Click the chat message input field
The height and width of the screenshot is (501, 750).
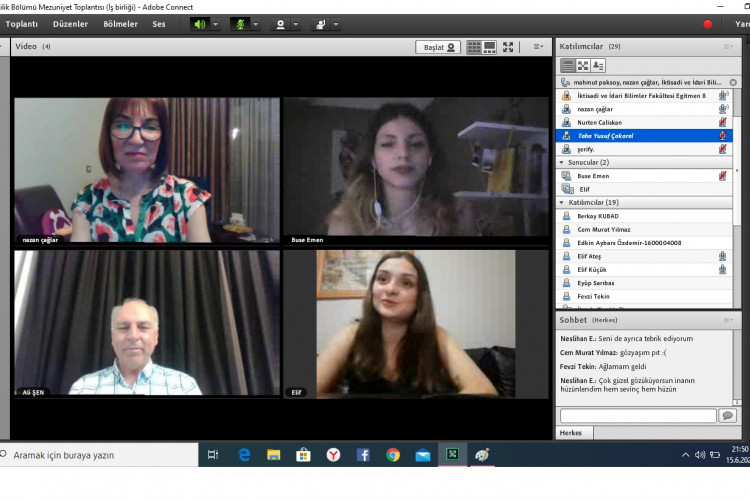tap(638, 415)
